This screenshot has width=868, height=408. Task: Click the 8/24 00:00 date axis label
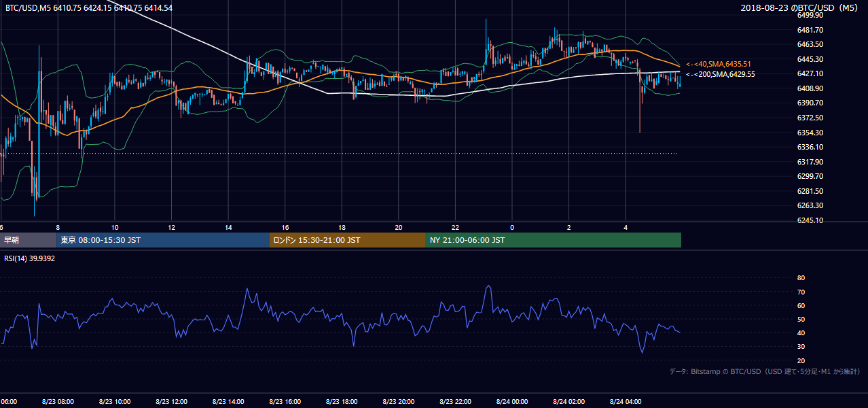click(x=512, y=401)
